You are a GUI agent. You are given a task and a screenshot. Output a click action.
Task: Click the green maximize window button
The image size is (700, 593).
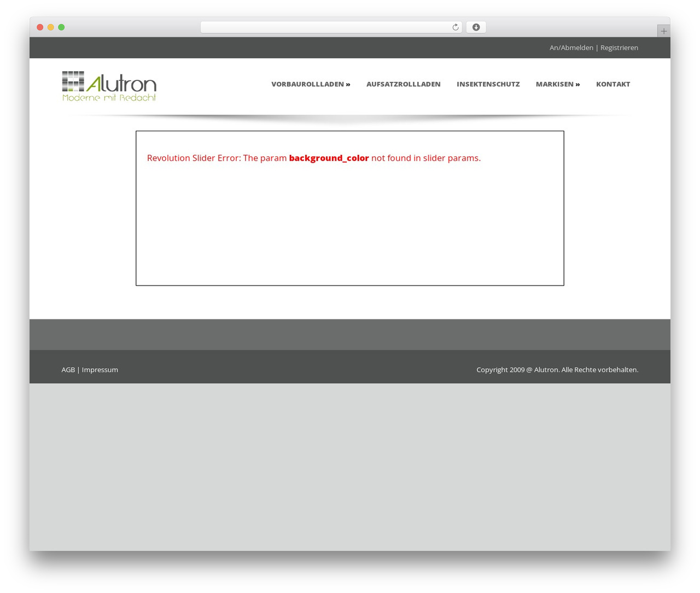(61, 27)
